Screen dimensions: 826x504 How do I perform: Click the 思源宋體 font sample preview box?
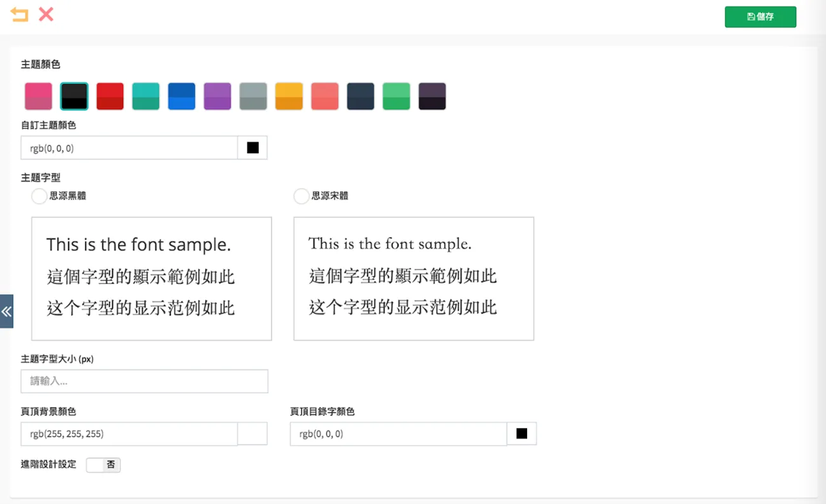[414, 279]
